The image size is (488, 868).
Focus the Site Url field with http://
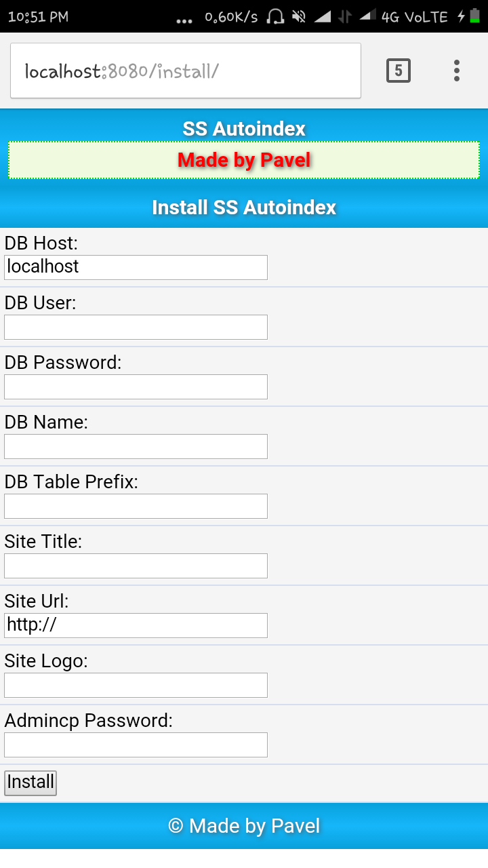click(136, 625)
